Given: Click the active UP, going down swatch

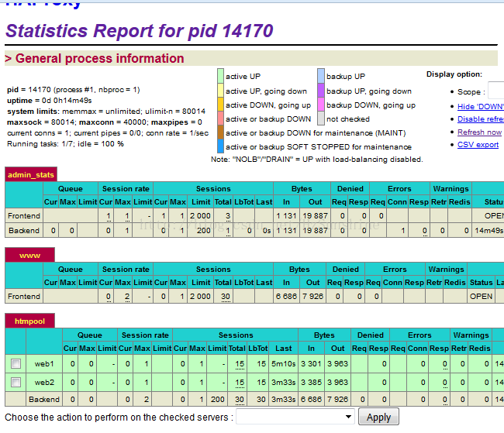Looking at the screenshot, I should click(x=220, y=91).
